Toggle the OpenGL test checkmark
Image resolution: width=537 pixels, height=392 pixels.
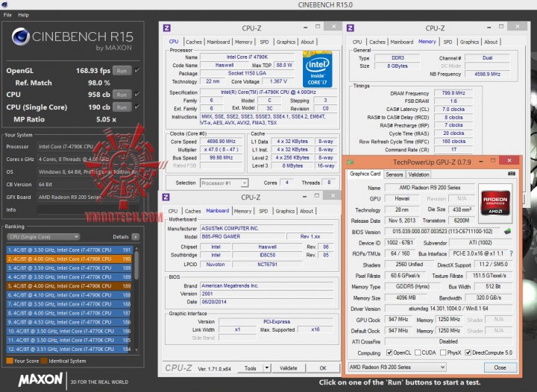137,70
